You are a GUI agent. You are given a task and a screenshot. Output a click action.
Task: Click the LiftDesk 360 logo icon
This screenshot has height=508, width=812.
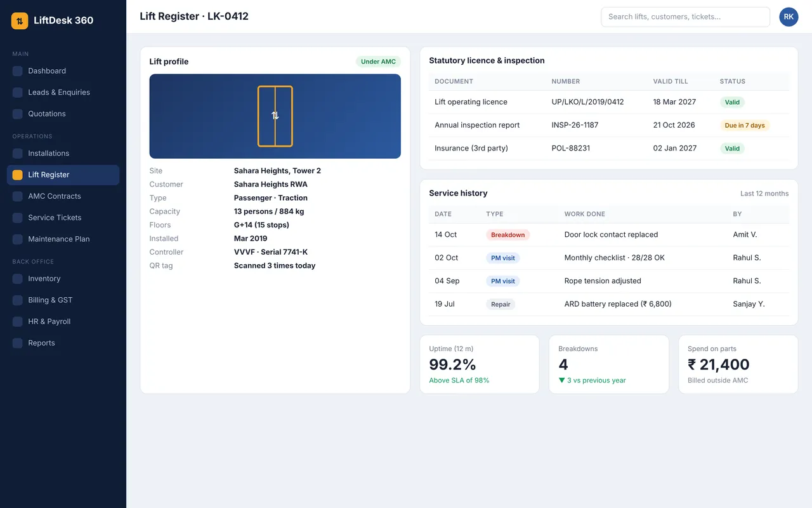click(x=20, y=20)
